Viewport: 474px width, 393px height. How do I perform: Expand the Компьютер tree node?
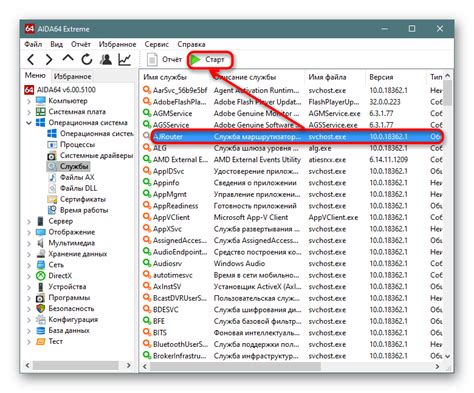(x=29, y=101)
